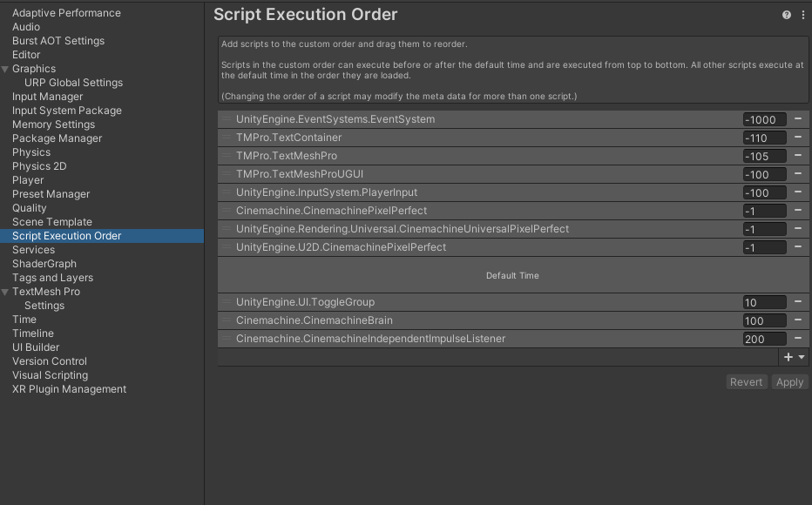The image size is (812, 505).
Task: Click the drag handle of the CinemachineUniversalPixelPerfect row
Action: 227,229
